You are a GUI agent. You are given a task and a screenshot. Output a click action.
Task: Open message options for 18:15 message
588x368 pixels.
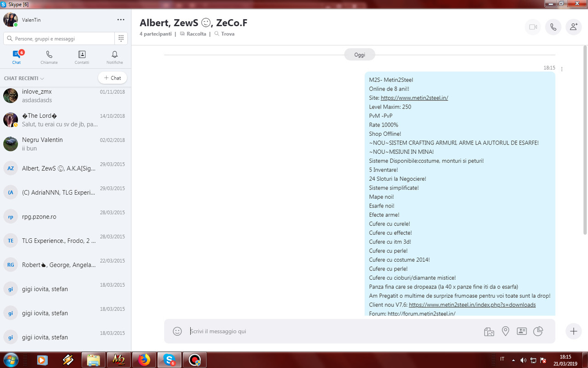[562, 69]
